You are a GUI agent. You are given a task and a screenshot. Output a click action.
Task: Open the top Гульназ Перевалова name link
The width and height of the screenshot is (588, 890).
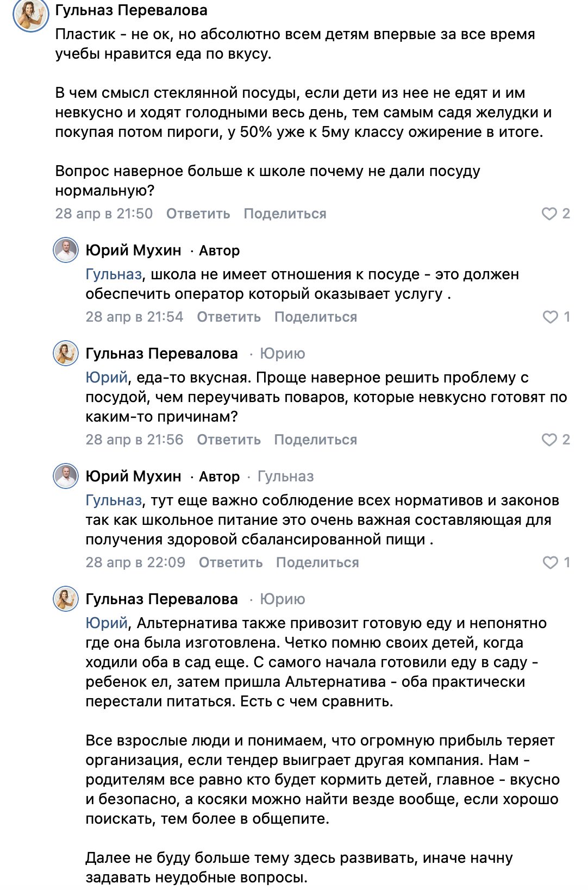point(131,10)
